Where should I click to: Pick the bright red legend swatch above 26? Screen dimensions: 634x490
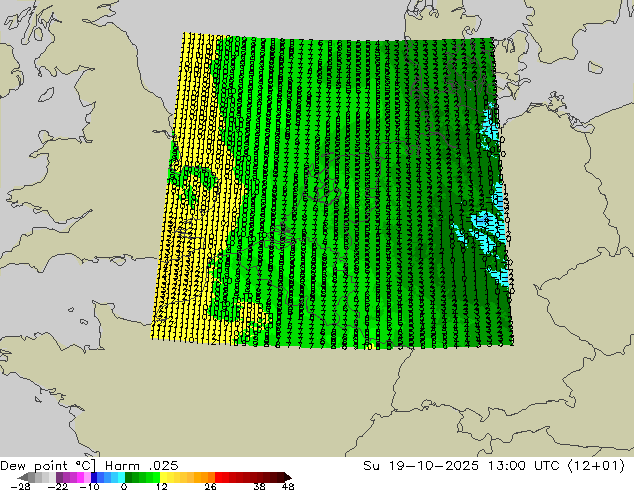[218, 477]
